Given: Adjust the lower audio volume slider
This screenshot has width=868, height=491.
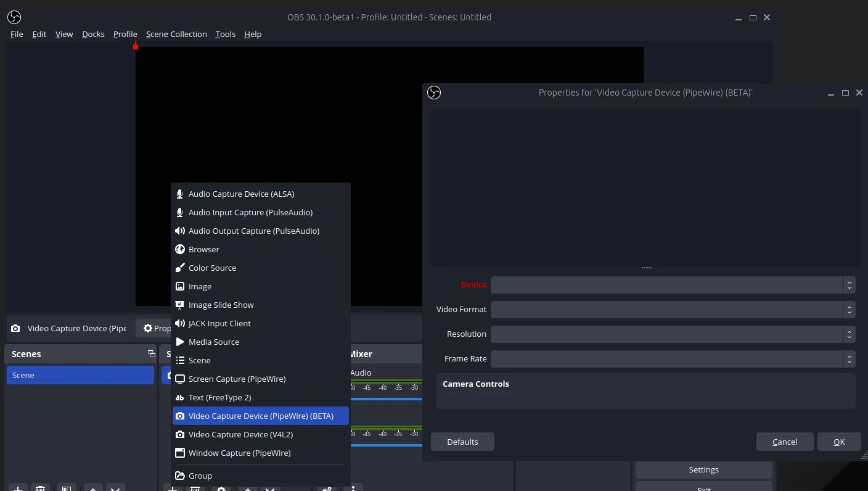Looking at the screenshot, I should pos(387,445).
